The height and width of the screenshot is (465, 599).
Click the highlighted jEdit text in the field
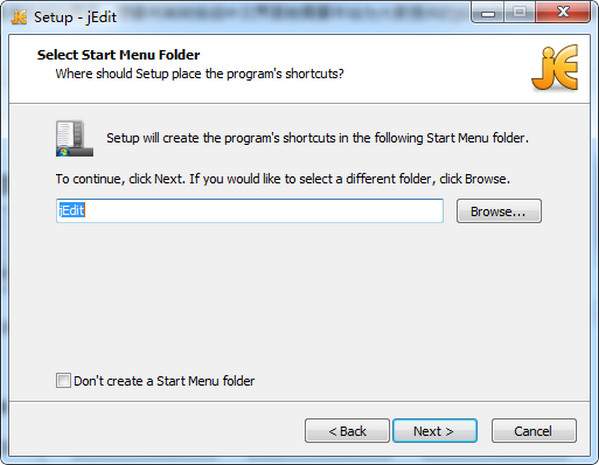(x=71, y=210)
